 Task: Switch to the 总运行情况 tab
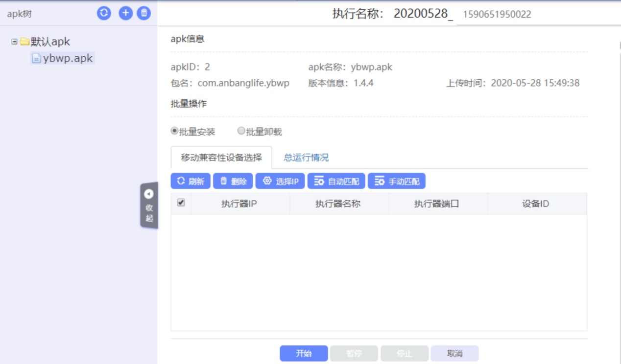point(306,158)
